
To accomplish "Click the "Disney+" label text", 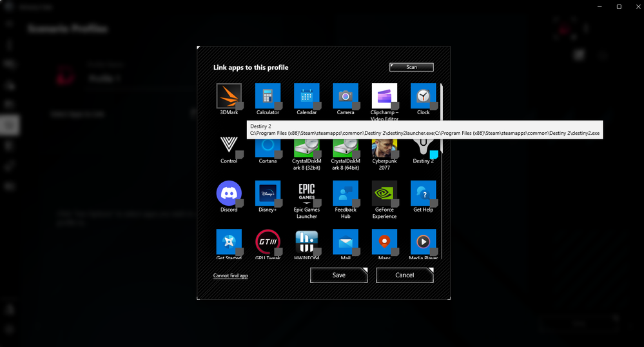I will tap(268, 210).
